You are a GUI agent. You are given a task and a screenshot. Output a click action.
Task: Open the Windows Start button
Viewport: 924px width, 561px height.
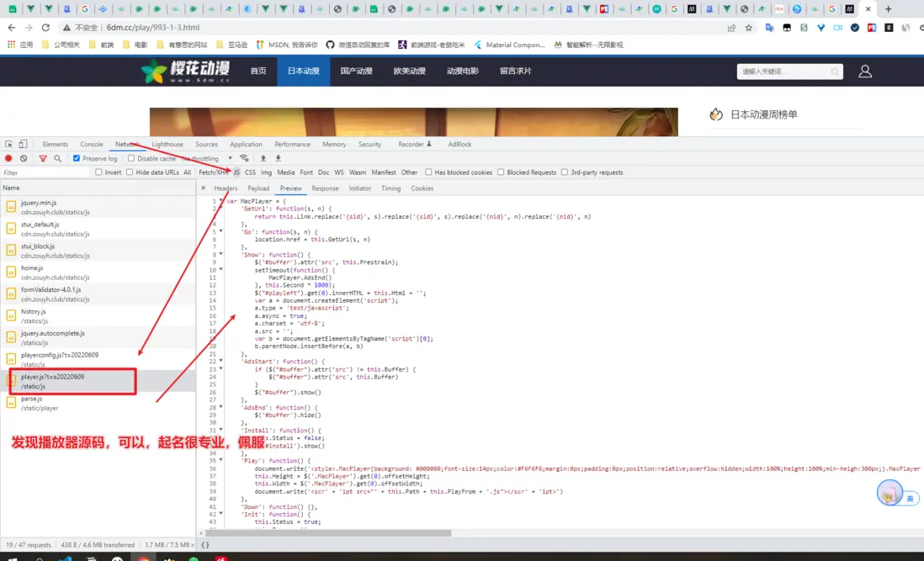pos(12,558)
